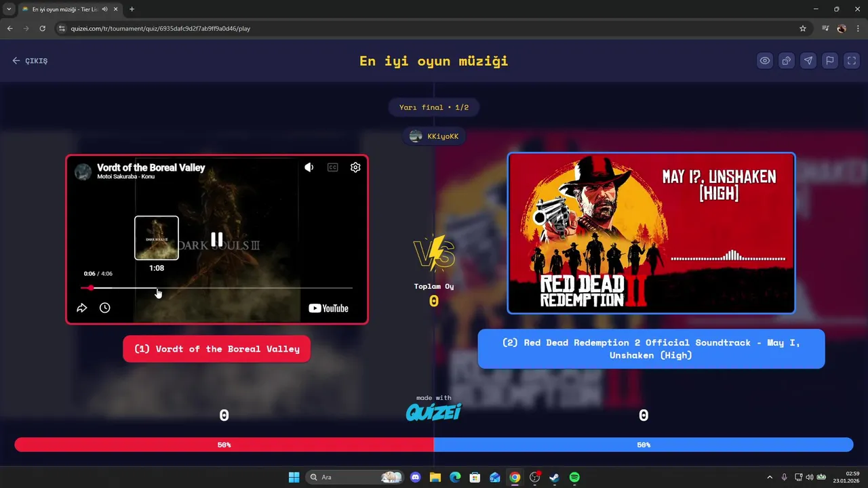Click the 0:06 / 4:06 time display

(98, 274)
